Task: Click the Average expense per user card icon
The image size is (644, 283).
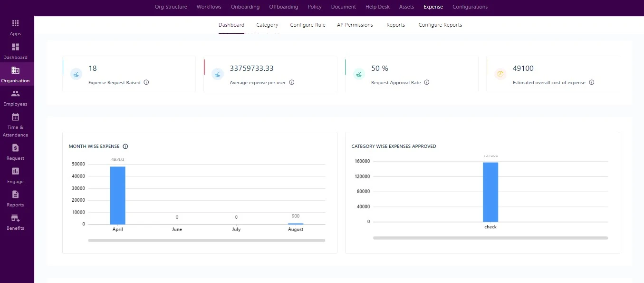Action: pos(217,74)
